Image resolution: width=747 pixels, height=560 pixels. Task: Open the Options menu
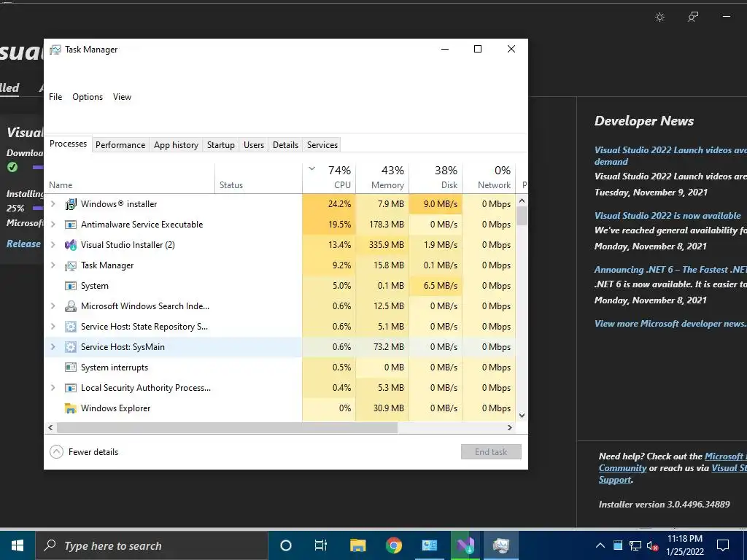coord(88,97)
